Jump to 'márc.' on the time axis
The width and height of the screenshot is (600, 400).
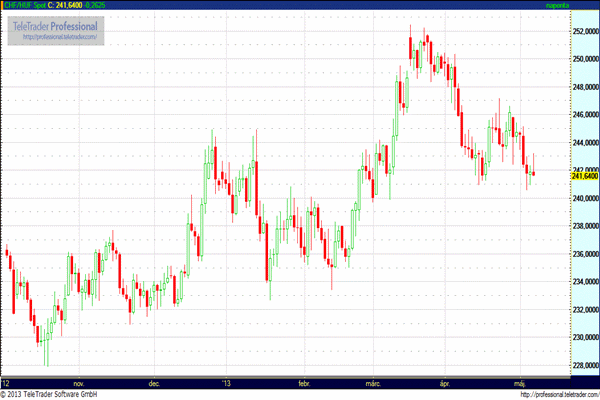click(x=374, y=383)
